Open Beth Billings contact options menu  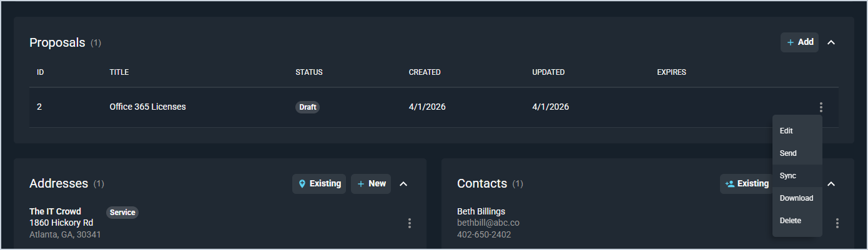click(837, 223)
